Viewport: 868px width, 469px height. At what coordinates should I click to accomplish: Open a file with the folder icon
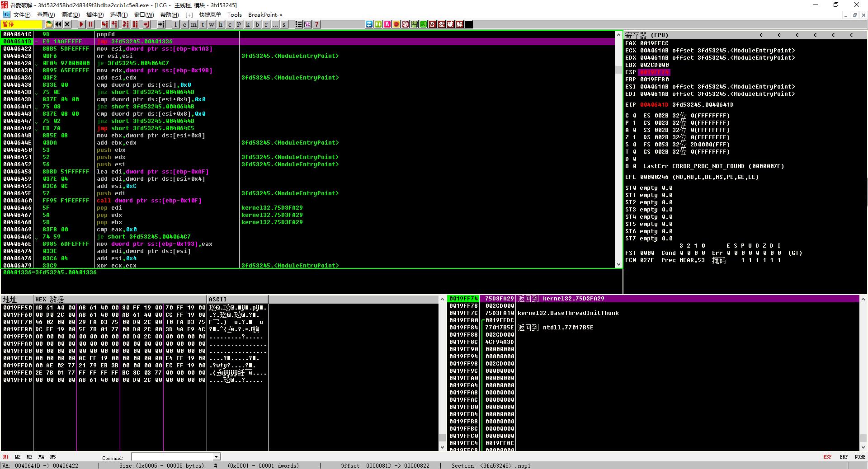49,24
